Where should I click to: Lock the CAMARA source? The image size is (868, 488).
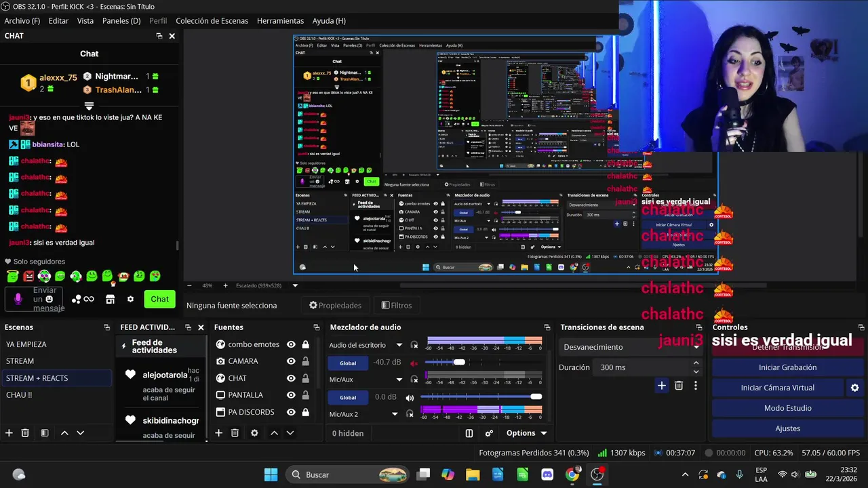305,361
